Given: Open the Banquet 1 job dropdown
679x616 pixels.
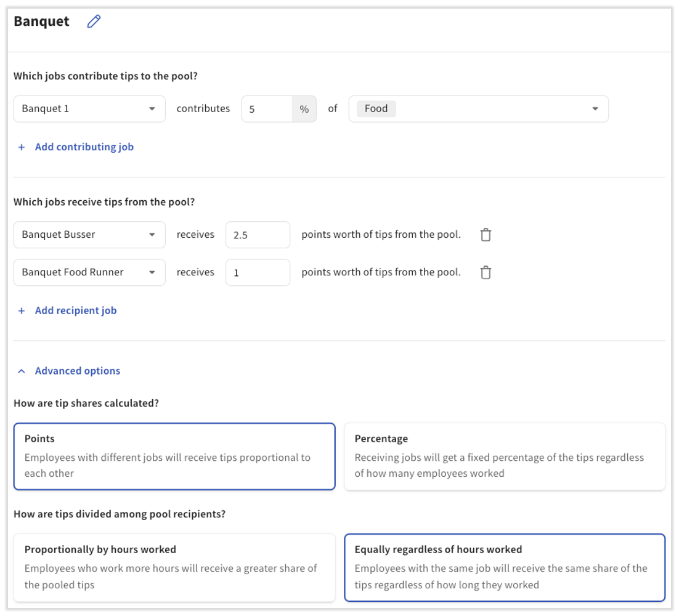Looking at the screenshot, I should click(89, 109).
